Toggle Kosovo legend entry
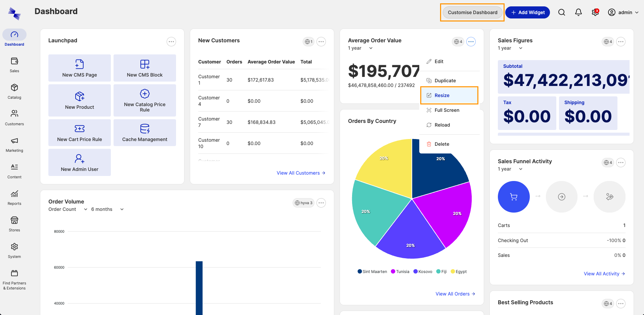 (423, 272)
